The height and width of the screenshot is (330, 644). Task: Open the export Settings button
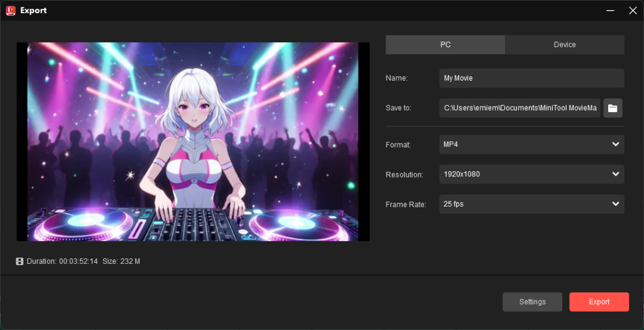point(532,302)
